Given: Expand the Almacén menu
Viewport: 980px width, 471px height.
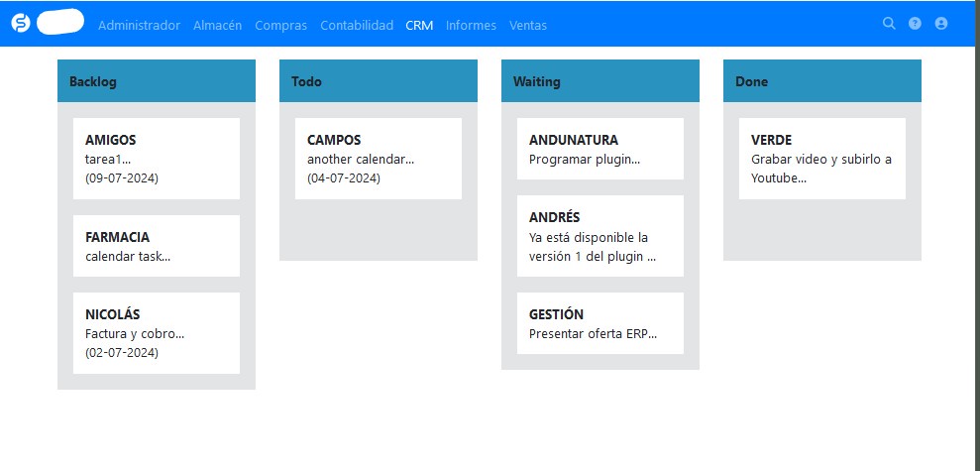Looking at the screenshot, I should (217, 26).
